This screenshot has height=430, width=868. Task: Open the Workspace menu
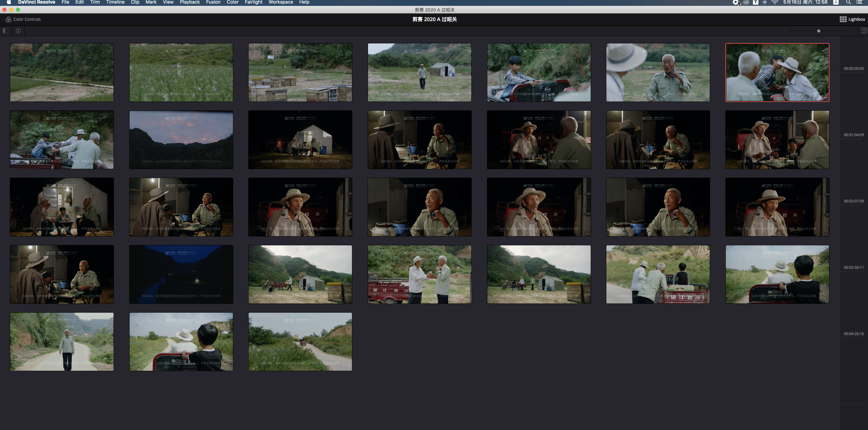tap(280, 2)
